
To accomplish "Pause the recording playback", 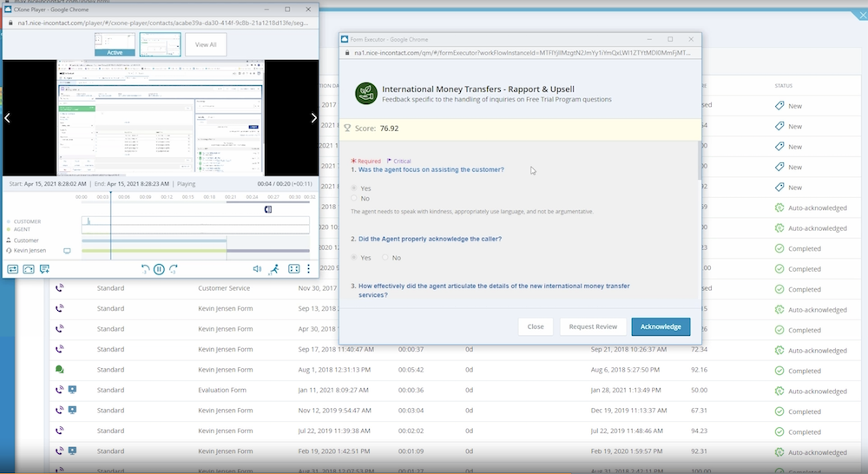I will pyautogui.click(x=159, y=269).
